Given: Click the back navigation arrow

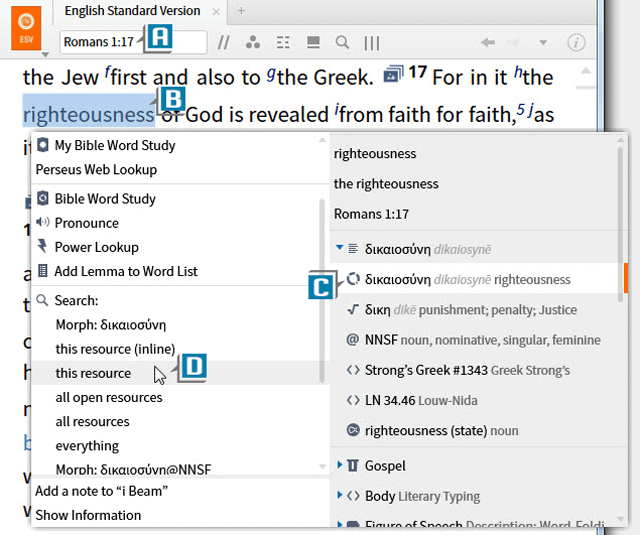Looking at the screenshot, I should [x=488, y=43].
